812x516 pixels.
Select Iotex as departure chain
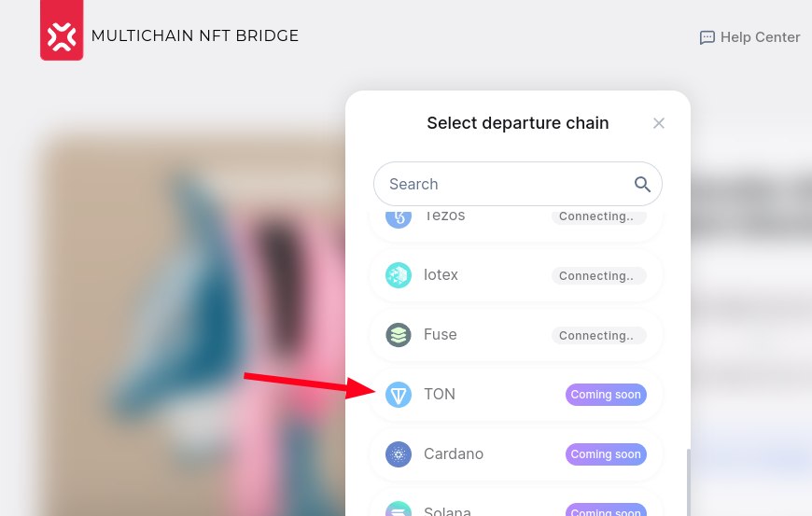[x=441, y=275]
